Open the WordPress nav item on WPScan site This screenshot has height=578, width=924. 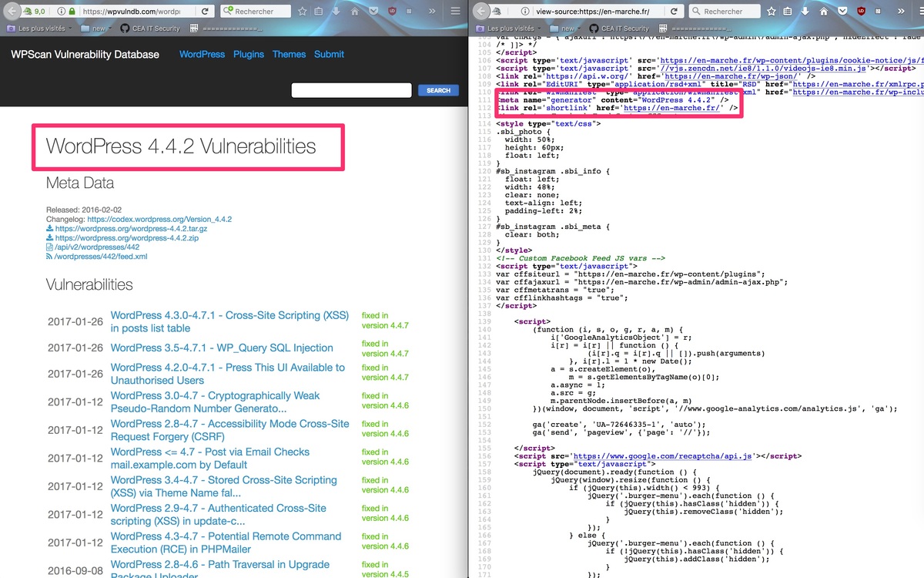[202, 54]
